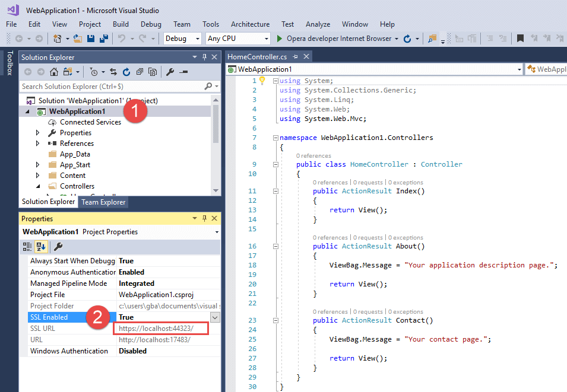Collapse the Contact() method block
The image size is (567, 392).
click(x=275, y=320)
